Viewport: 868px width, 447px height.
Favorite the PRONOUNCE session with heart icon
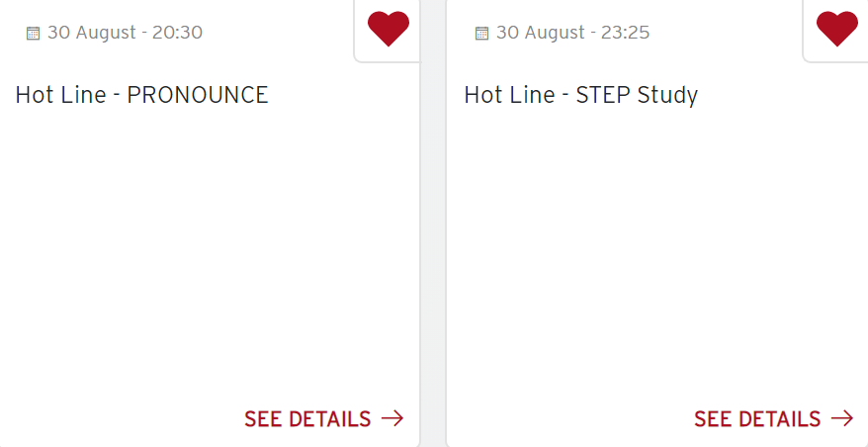(388, 28)
